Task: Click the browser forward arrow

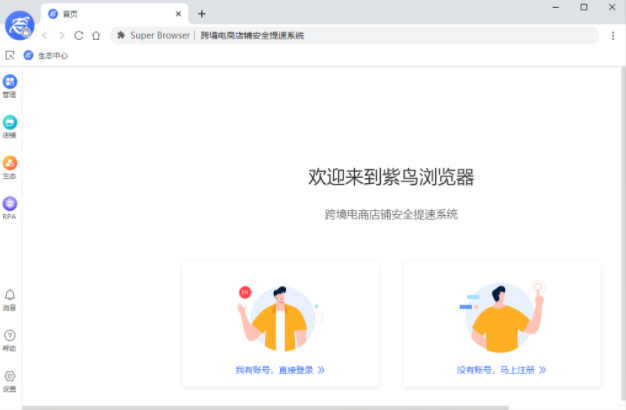Action: tap(61, 35)
